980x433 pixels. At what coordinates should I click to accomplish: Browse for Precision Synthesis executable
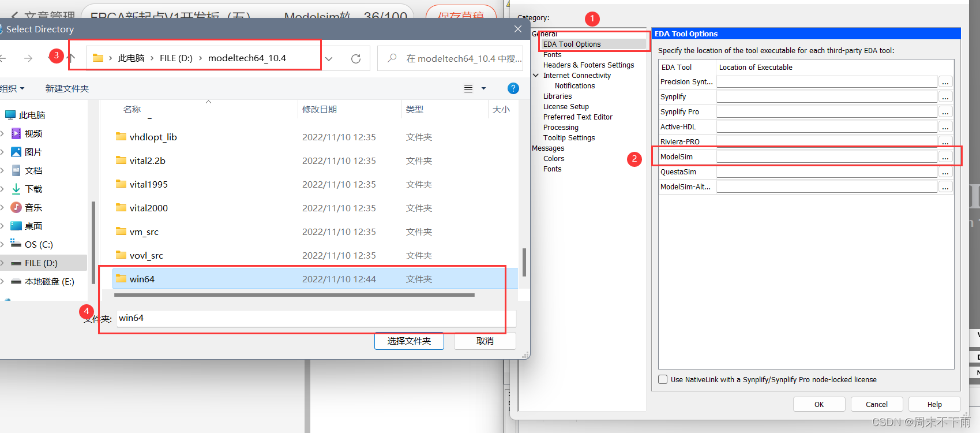coord(945,82)
